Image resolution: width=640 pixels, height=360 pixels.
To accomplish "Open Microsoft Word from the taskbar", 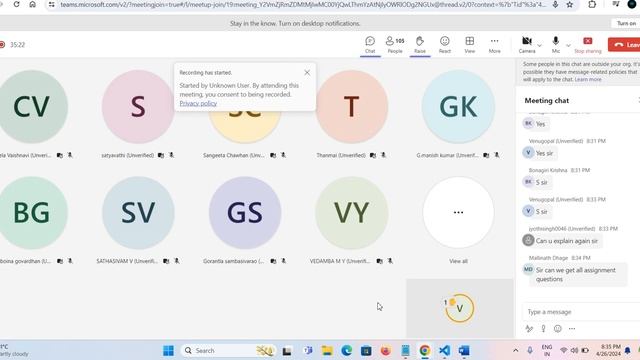I will [464, 350].
